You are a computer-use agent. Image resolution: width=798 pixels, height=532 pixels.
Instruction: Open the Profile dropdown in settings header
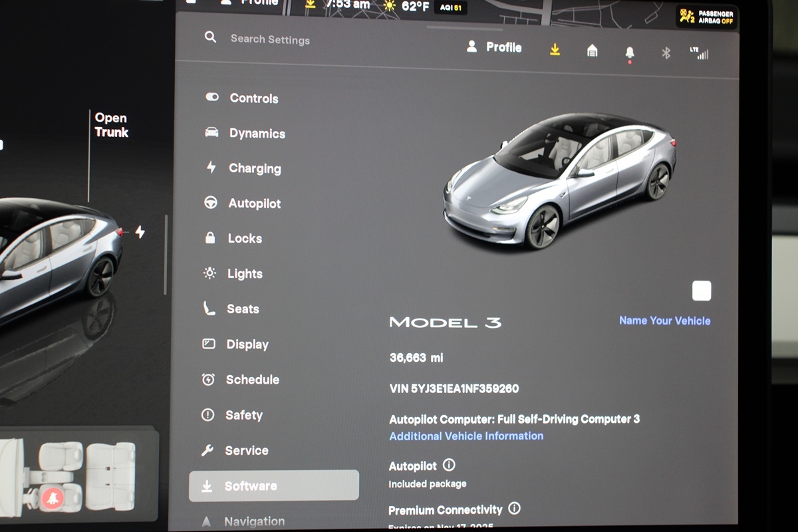[494, 47]
